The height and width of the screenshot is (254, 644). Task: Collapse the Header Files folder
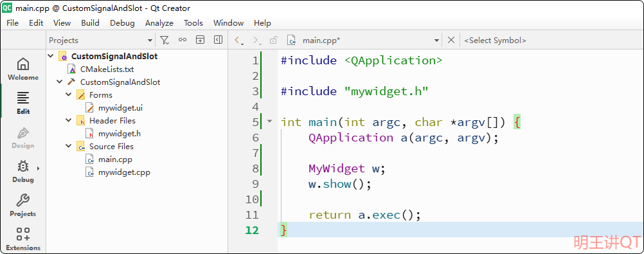click(x=69, y=121)
